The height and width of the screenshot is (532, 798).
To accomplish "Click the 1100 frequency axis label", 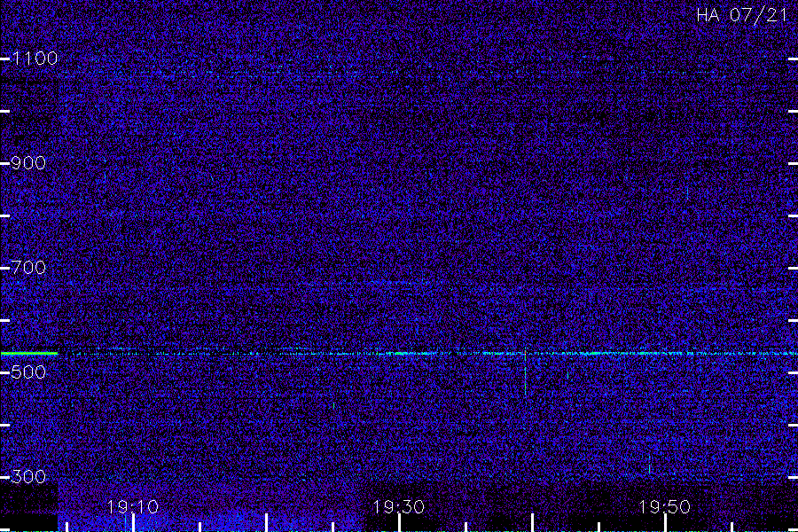I will pos(35,59).
